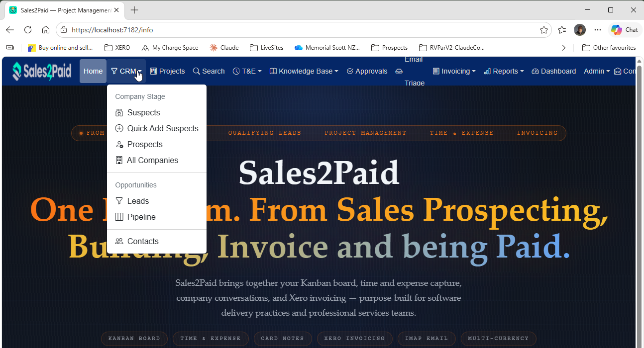
Task: Open Memorial Scott NZ bookmark
Action: coord(327,48)
